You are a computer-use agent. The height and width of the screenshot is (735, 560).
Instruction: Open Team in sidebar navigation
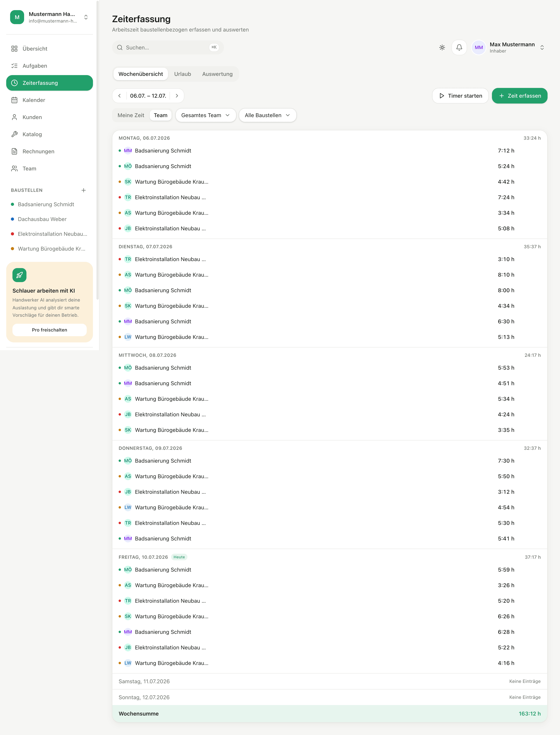[49, 168]
